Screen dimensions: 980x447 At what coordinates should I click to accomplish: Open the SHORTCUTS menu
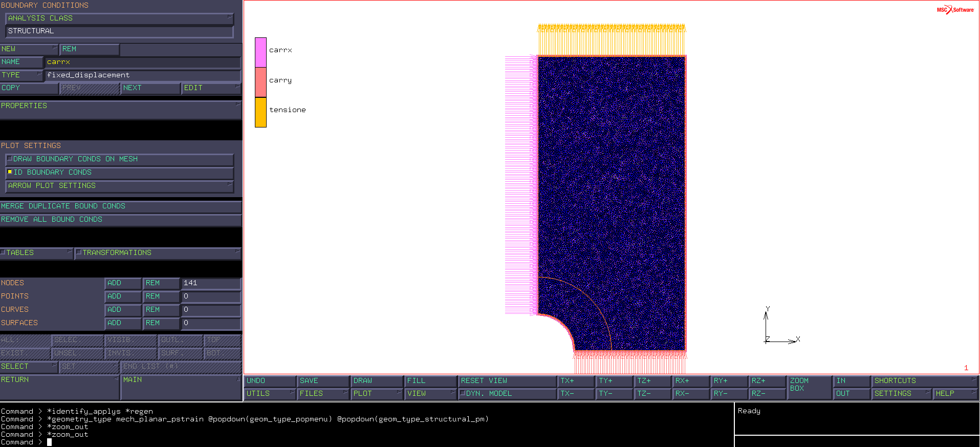pyautogui.click(x=925, y=381)
